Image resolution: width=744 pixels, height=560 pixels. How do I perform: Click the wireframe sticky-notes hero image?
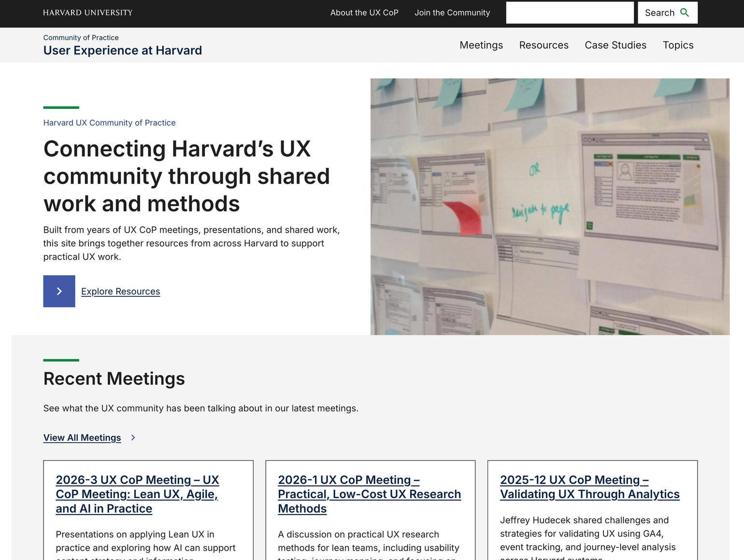point(550,207)
